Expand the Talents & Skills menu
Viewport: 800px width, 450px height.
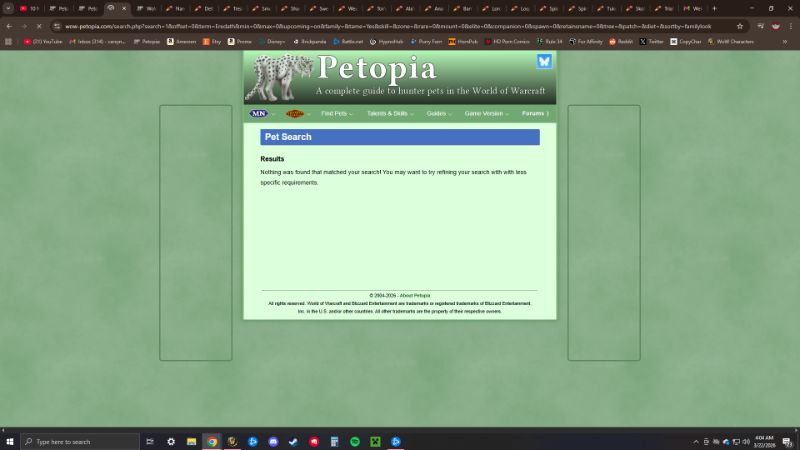pyautogui.click(x=390, y=114)
